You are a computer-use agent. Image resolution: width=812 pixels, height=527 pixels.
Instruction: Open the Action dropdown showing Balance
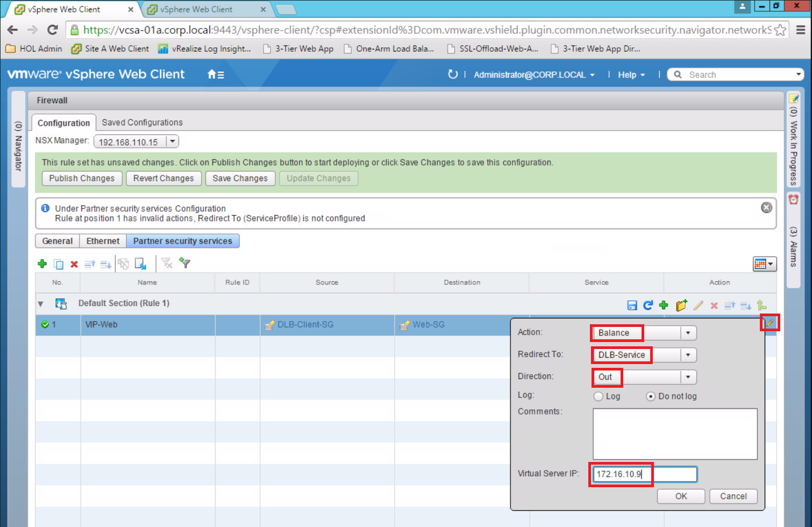(x=688, y=333)
